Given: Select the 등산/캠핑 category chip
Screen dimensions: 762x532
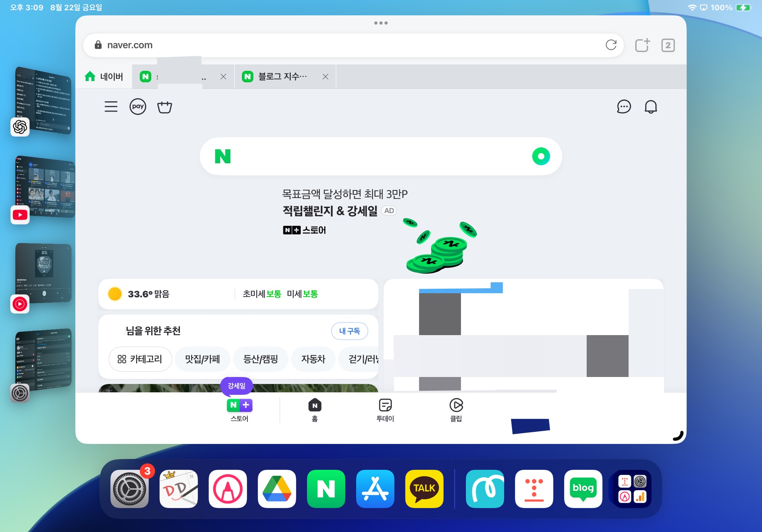Looking at the screenshot, I should 261,359.
